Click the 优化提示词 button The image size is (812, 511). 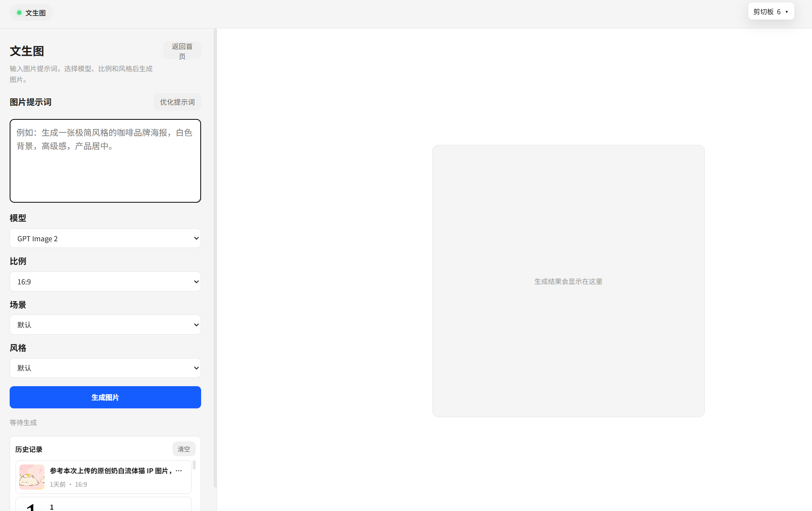[177, 102]
